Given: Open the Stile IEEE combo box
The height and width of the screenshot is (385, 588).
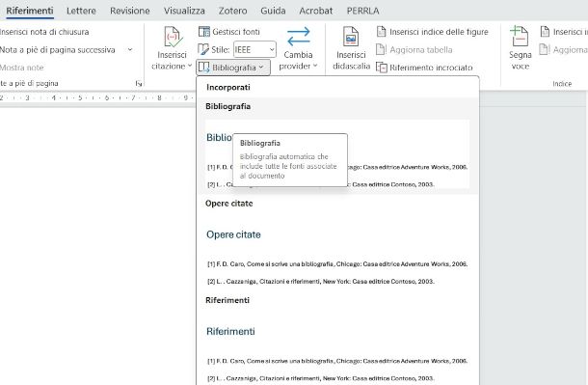Looking at the screenshot, I should click(254, 49).
